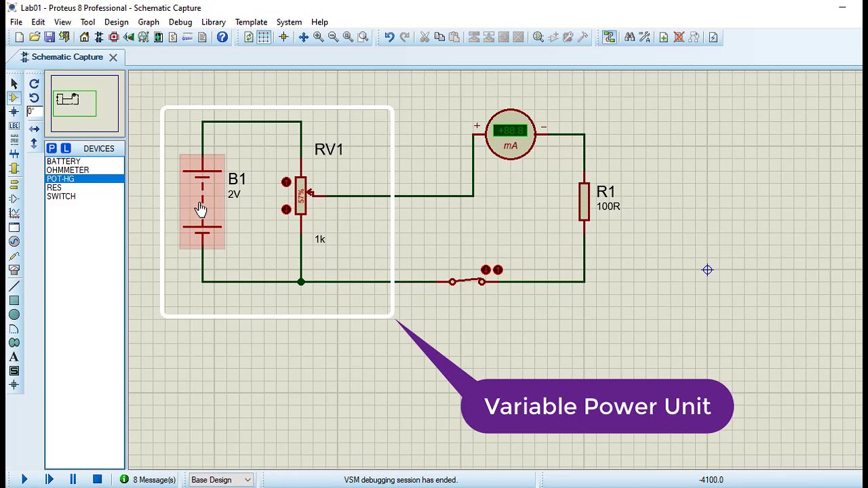Close the Schematic Capture tab
Screen dimensions: 868x488
pyautogui.click(x=113, y=58)
